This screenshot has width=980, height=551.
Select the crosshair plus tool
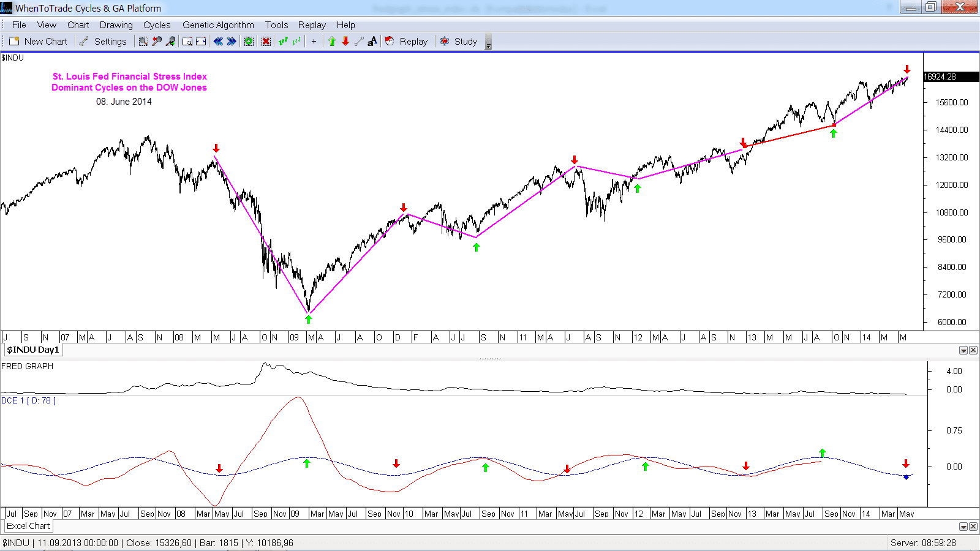tap(314, 41)
